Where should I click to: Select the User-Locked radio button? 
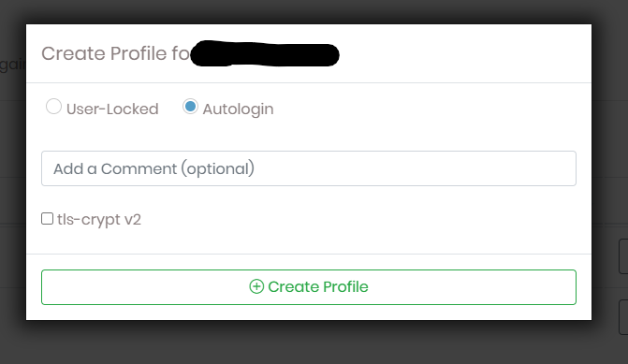(53, 107)
